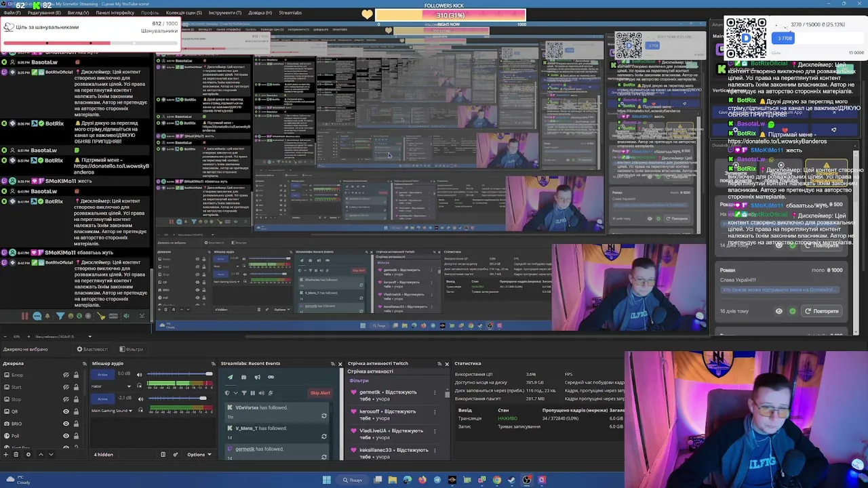Viewport: 868px width, 488px height.
Task: Open Streamlabs paper plane events tab
Action: coord(230,378)
